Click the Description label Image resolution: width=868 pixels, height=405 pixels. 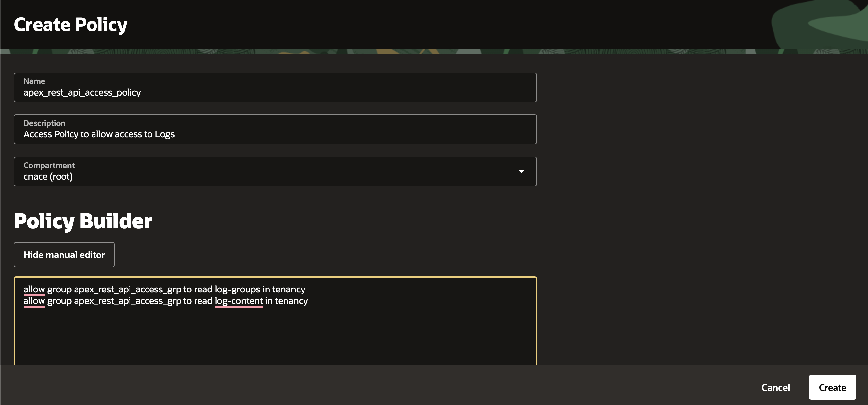tap(44, 123)
